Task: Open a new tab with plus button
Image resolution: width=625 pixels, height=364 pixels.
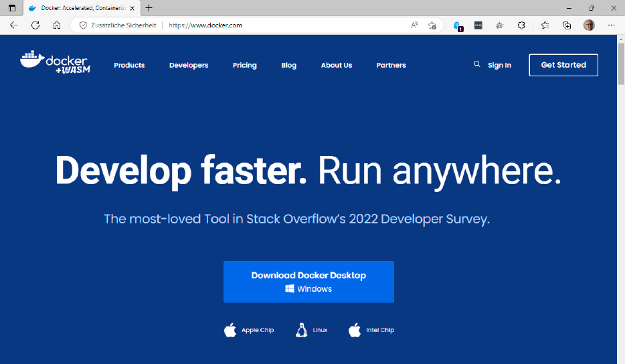Action: tap(149, 7)
